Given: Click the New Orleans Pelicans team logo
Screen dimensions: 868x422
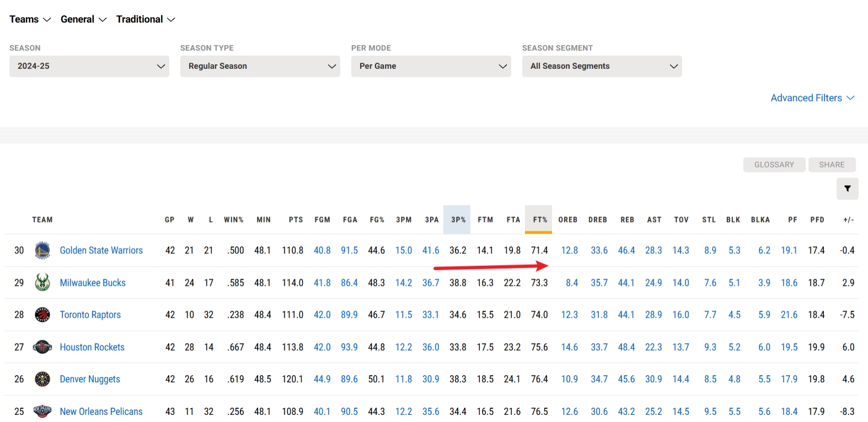Looking at the screenshot, I should [42, 411].
